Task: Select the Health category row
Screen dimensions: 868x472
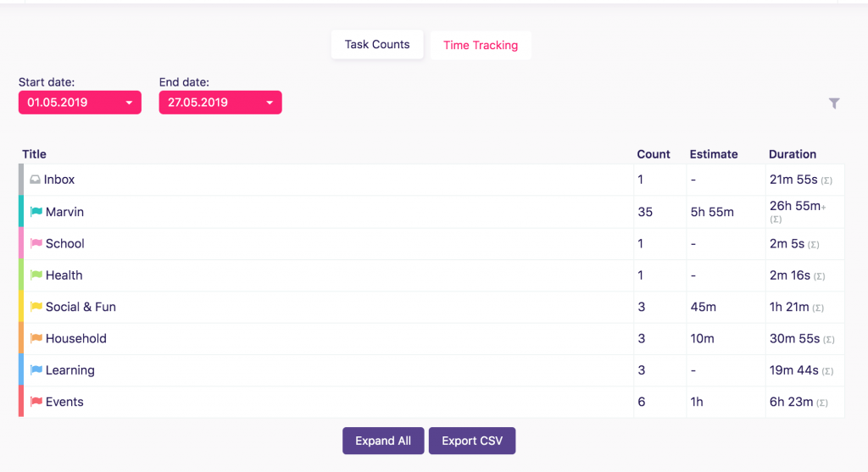Action: pyautogui.click(x=431, y=275)
